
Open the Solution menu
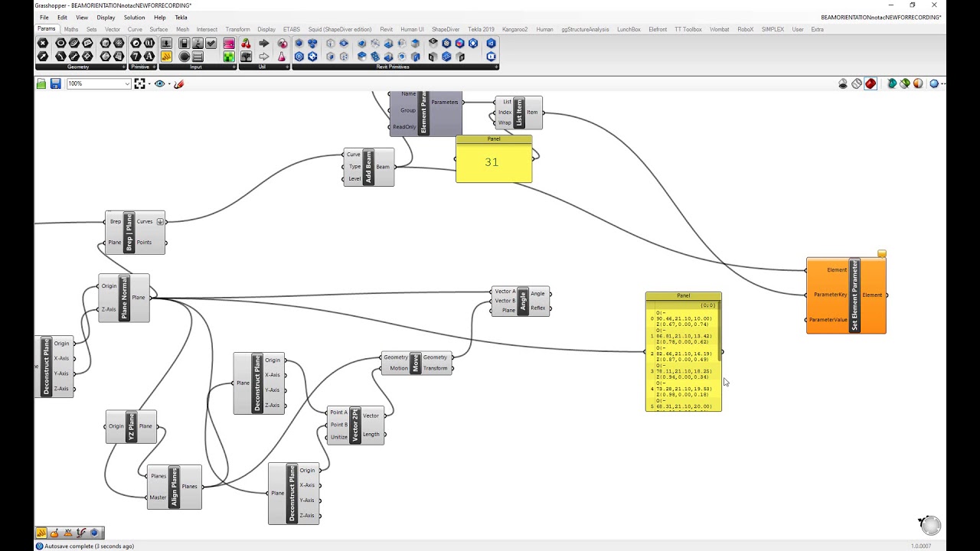click(x=134, y=17)
